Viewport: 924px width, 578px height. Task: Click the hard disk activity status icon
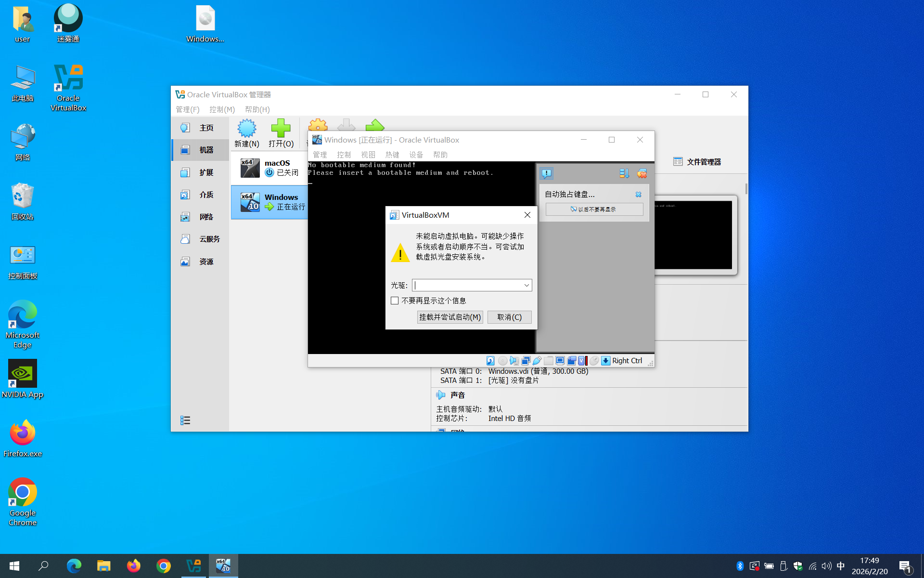coord(490,361)
